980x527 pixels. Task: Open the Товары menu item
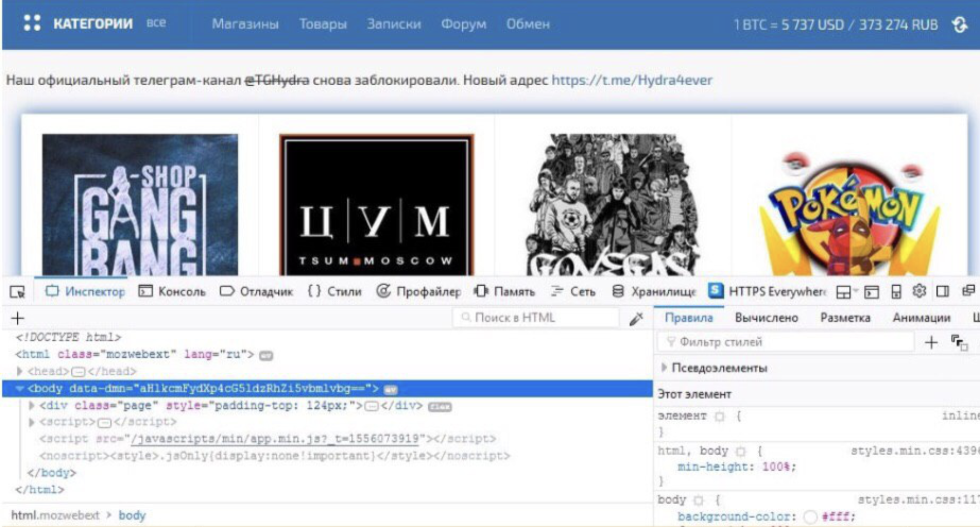(x=323, y=24)
